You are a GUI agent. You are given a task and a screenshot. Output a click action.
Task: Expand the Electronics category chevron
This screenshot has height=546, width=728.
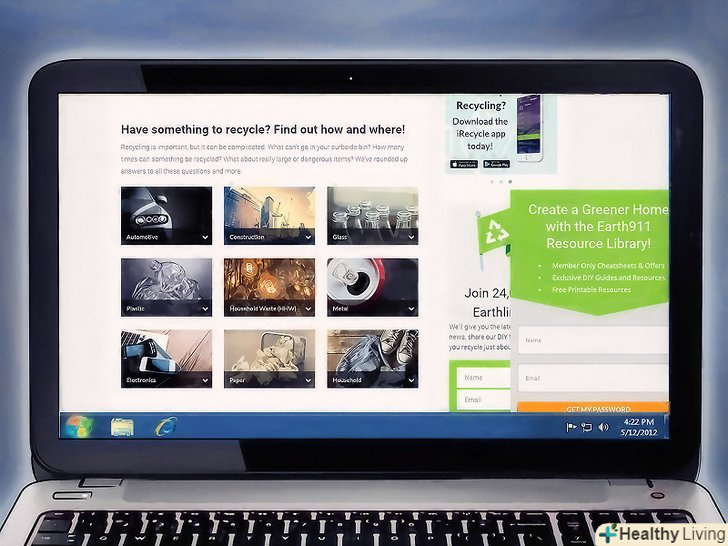[x=205, y=380]
